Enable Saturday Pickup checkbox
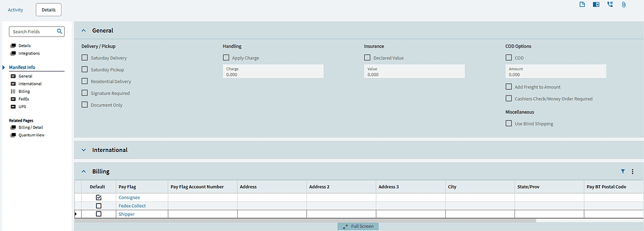Image resolution: width=644 pixels, height=231 pixels. (x=85, y=69)
